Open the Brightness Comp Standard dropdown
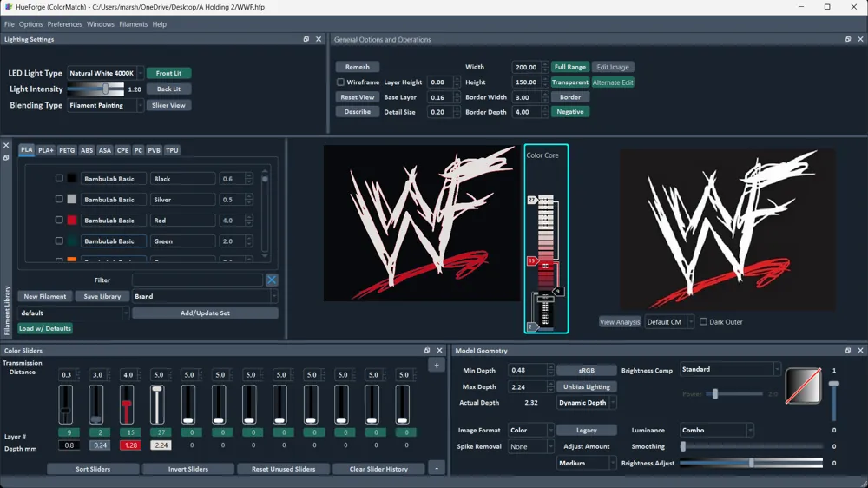The height and width of the screenshot is (488, 868). pos(730,369)
